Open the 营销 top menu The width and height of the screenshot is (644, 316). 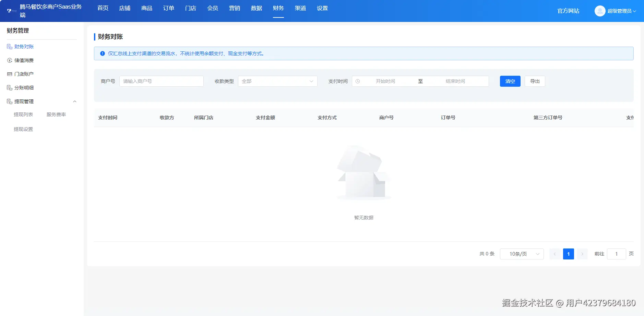tap(235, 8)
